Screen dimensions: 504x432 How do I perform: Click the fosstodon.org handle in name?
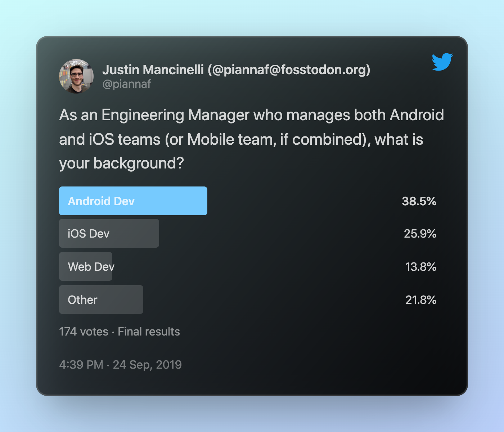[289, 69]
